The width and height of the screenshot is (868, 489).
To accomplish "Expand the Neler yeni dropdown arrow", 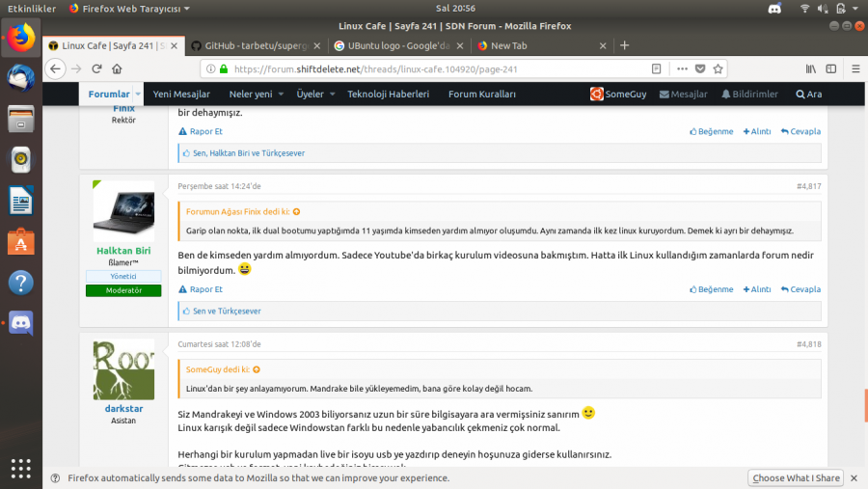I will coord(281,95).
